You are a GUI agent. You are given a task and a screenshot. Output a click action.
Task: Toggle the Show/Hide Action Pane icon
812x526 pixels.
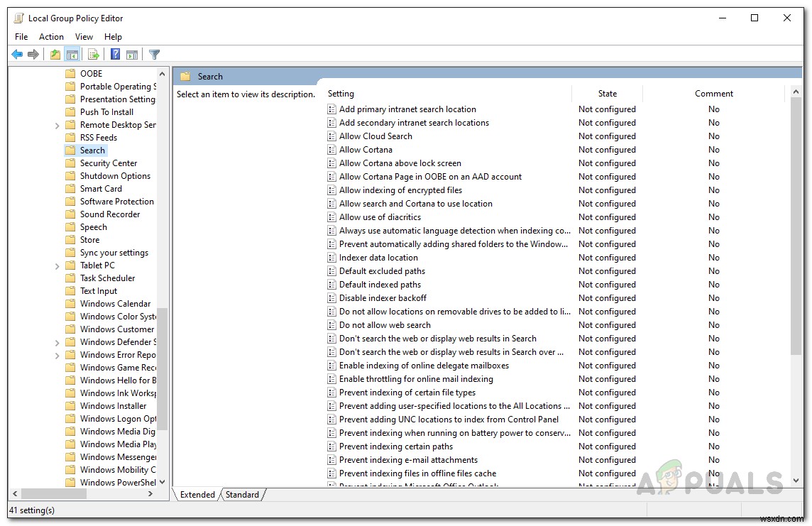[132, 55]
